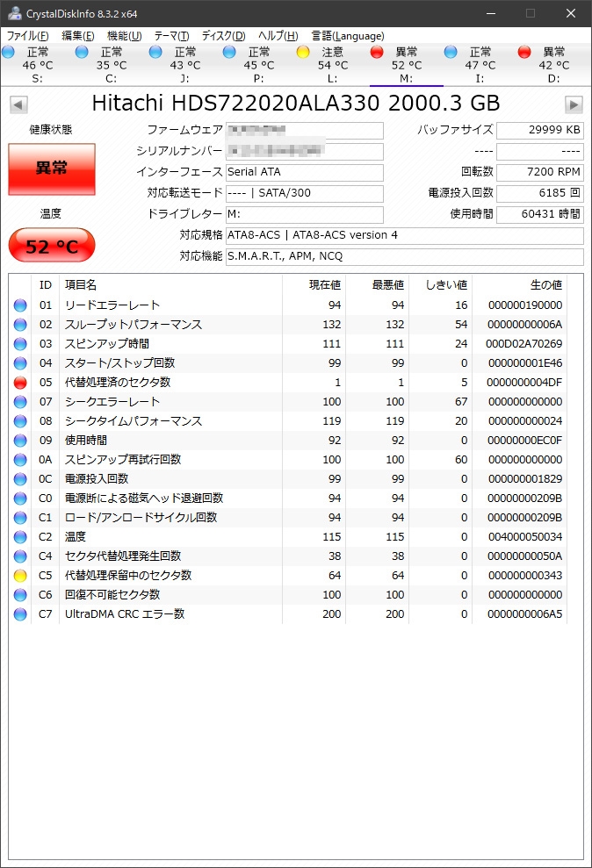Select drive P: status icon
Viewport: 592px width, 868px height.
229,52
